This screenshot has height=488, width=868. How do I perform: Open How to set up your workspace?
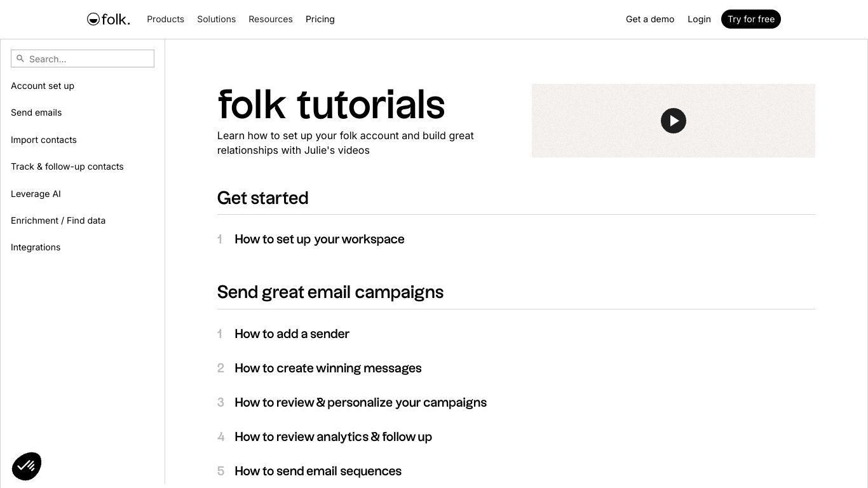tap(320, 240)
